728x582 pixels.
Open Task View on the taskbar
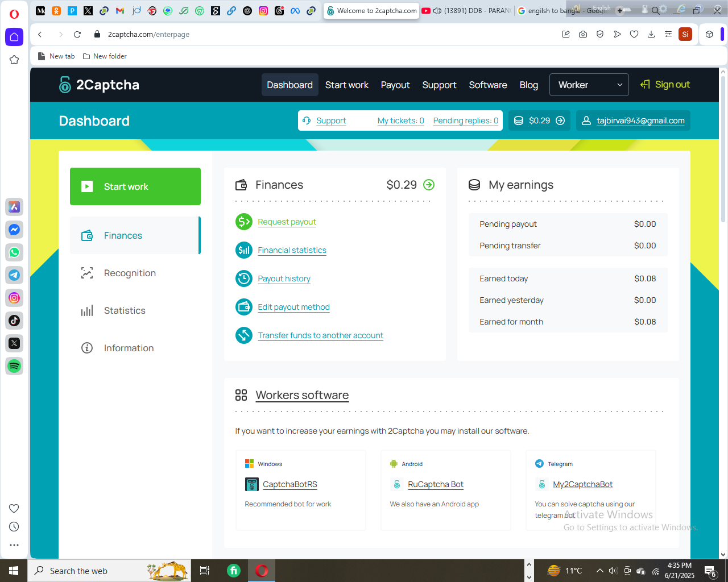pyautogui.click(x=205, y=571)
